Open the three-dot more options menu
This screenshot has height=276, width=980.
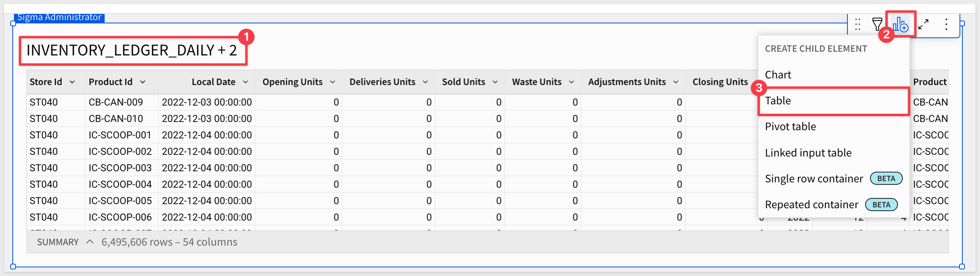[946, 25]
